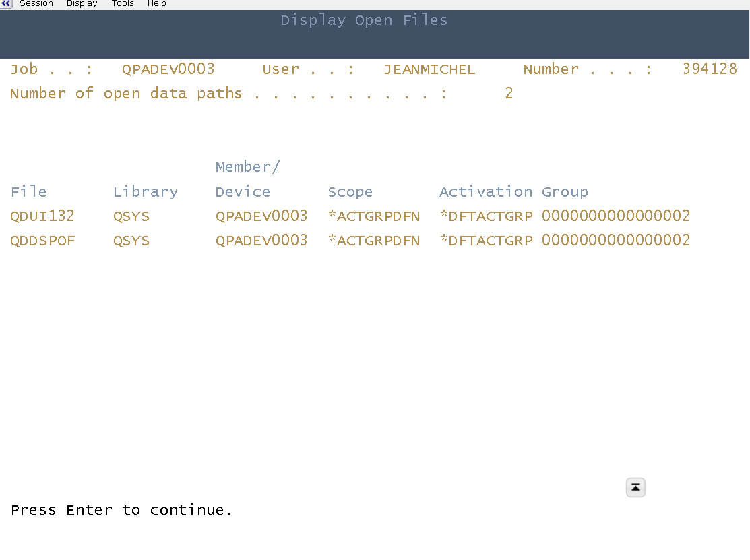
Task: Open the Help menu
Action: tap(156, 3)
